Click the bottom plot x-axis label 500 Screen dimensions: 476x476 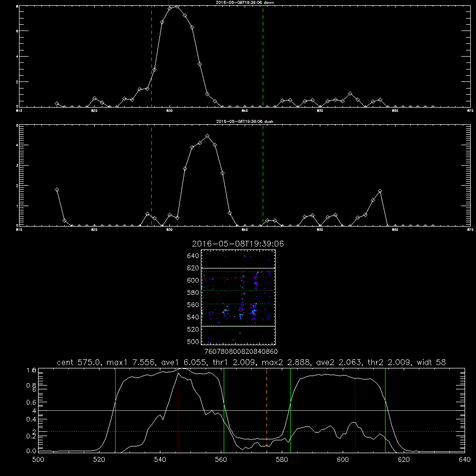point(38,460)
